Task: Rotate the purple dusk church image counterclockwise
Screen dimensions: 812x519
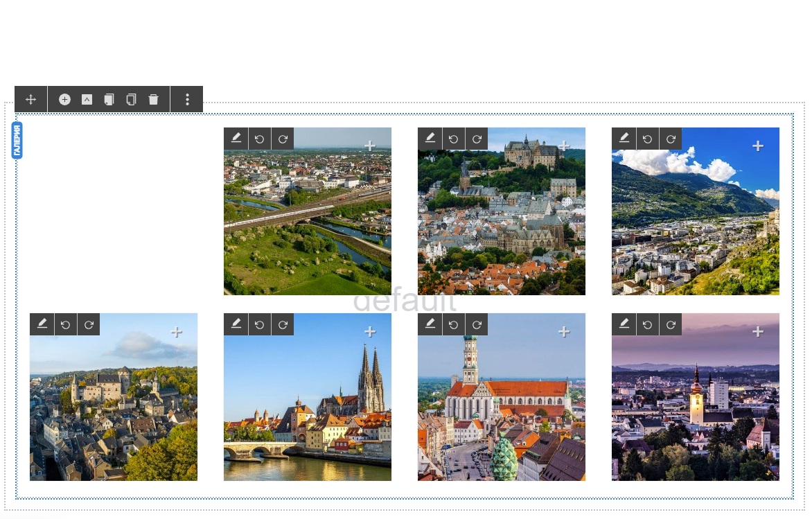Action: click(647, 324)
